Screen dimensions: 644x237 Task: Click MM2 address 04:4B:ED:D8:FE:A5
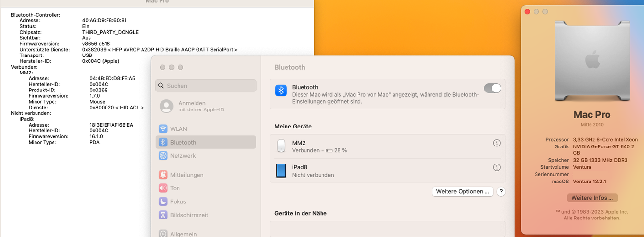click(x=112, y=78)
